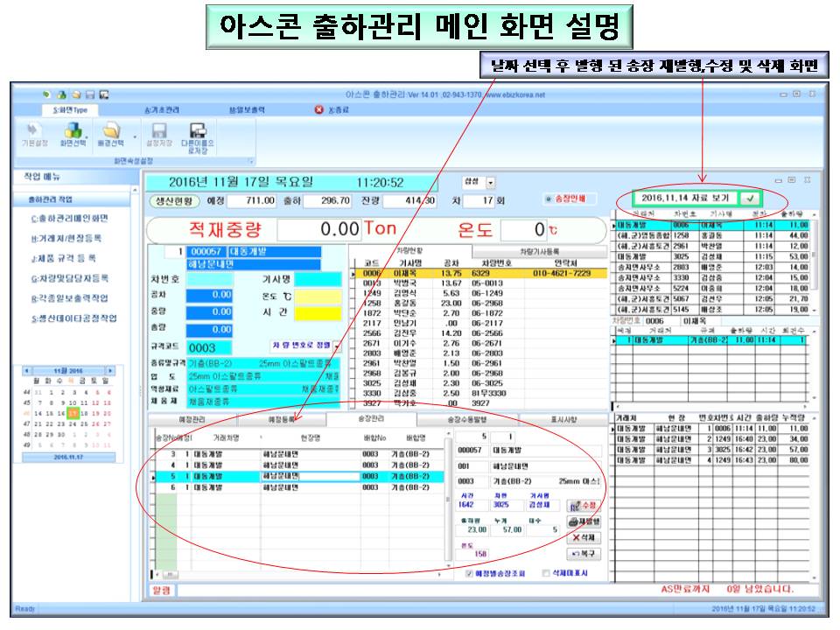Click the 배경선택 folder icon
This screenshot has width=840, height=630.
(111, 130)
